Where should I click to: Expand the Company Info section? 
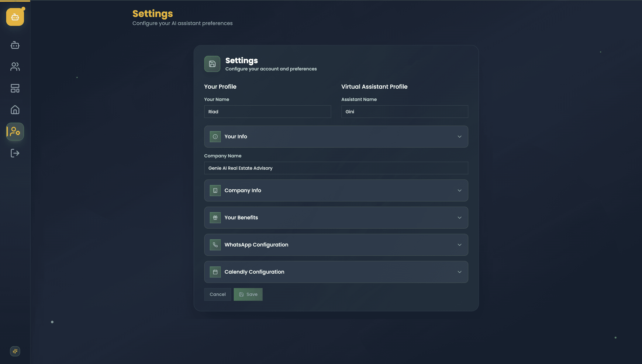336,190
